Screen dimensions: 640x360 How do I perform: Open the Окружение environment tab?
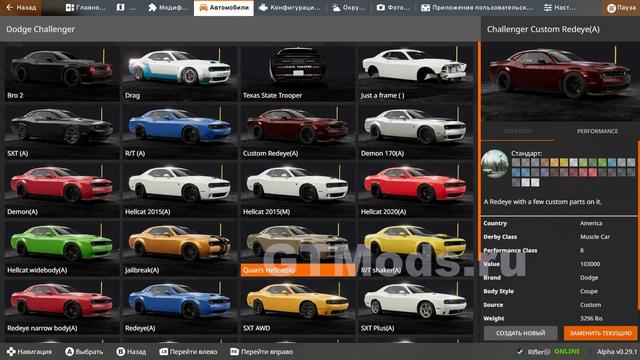coord(348,8)
